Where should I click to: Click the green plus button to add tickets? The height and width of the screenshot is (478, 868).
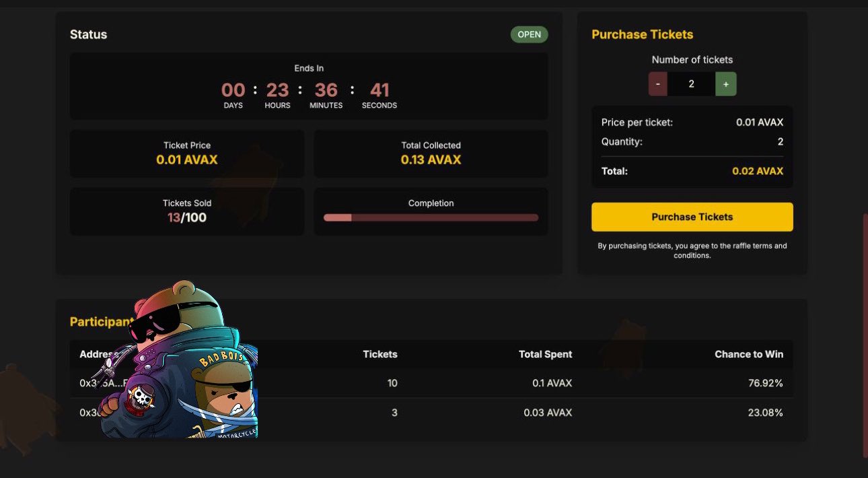point(725,84)
